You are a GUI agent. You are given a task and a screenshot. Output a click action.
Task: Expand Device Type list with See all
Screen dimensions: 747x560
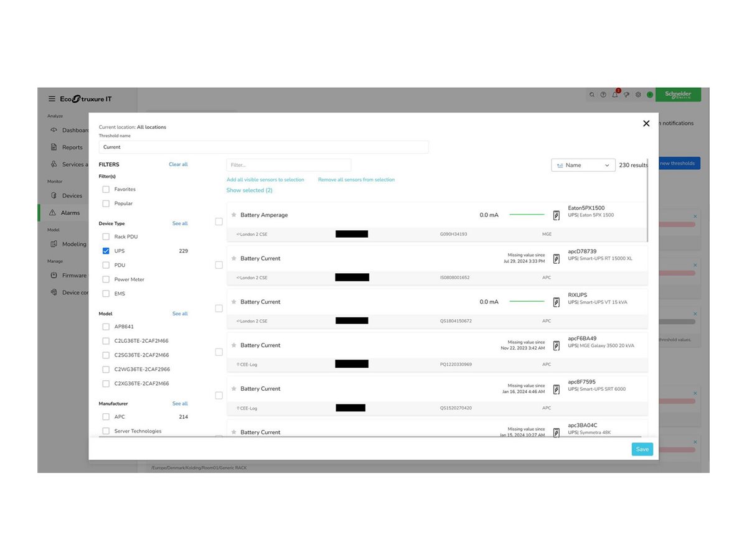coord(180,223)
